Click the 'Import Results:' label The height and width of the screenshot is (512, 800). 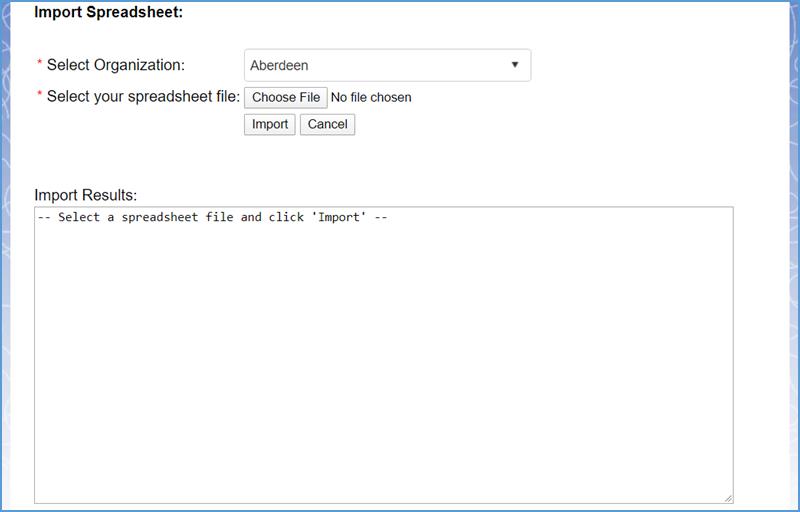point(86,195)
